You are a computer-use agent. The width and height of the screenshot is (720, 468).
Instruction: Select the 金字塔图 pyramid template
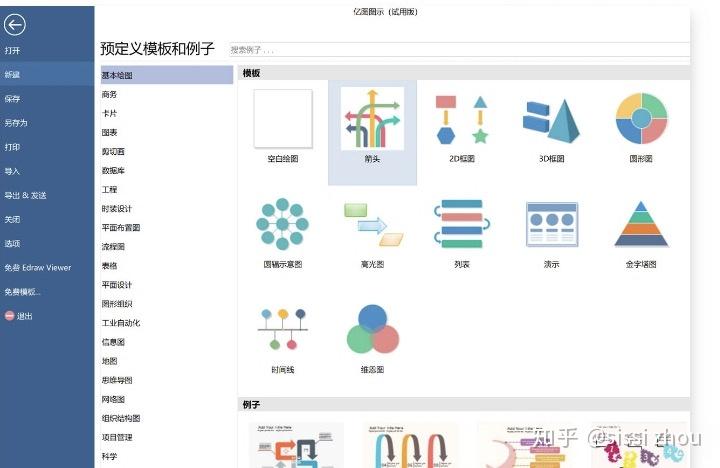pos(641,224)
